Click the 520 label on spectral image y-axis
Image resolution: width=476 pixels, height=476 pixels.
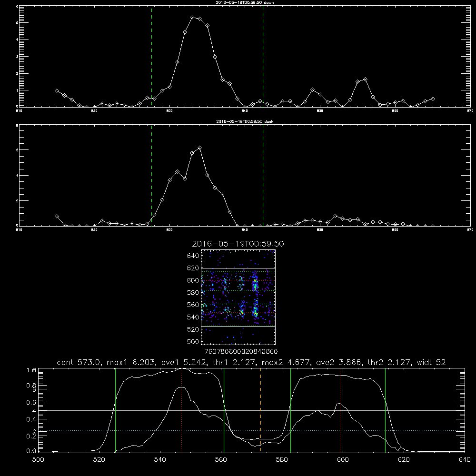(193, 329)
